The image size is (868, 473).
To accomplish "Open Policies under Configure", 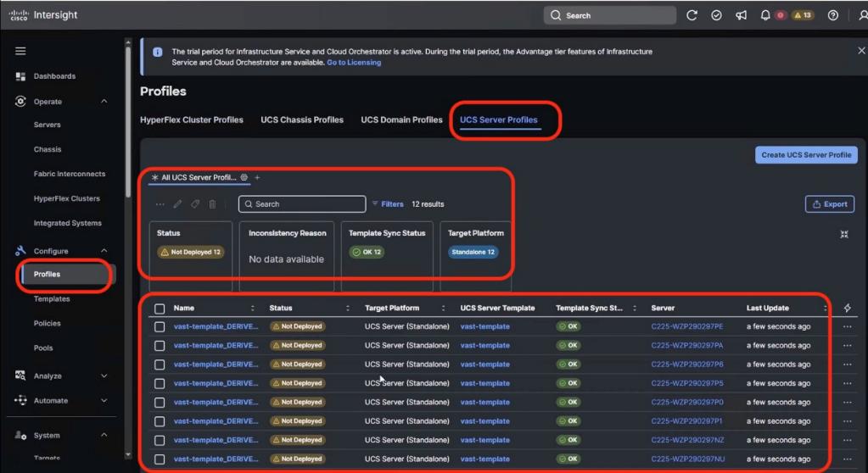I will (47, 323).
